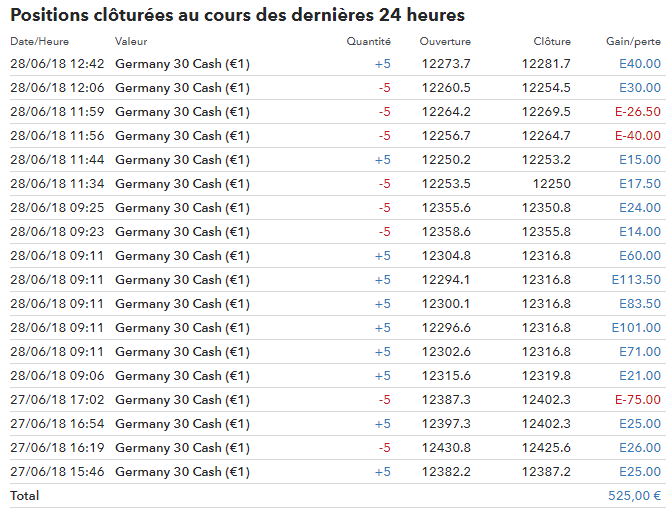Select the gain value E113.50
The height and width of the screenshot is (512, 670).
click(636, 280)
